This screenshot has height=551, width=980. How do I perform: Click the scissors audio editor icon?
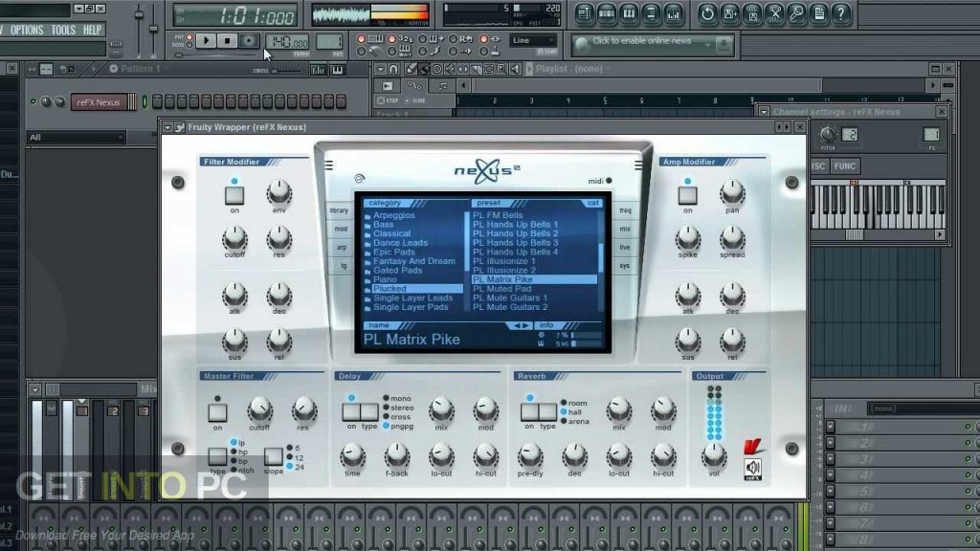pos(774,13)
